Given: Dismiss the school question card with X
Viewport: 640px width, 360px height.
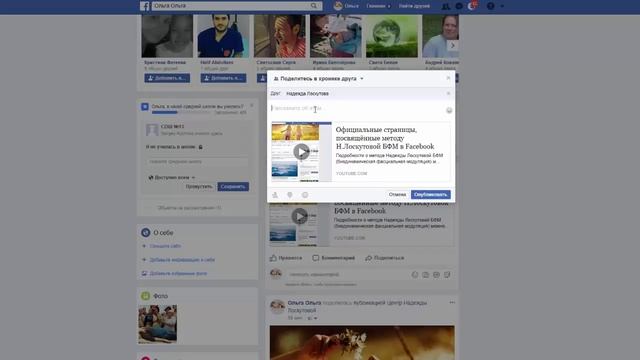Looking at the screenshot, I should 251,106.
